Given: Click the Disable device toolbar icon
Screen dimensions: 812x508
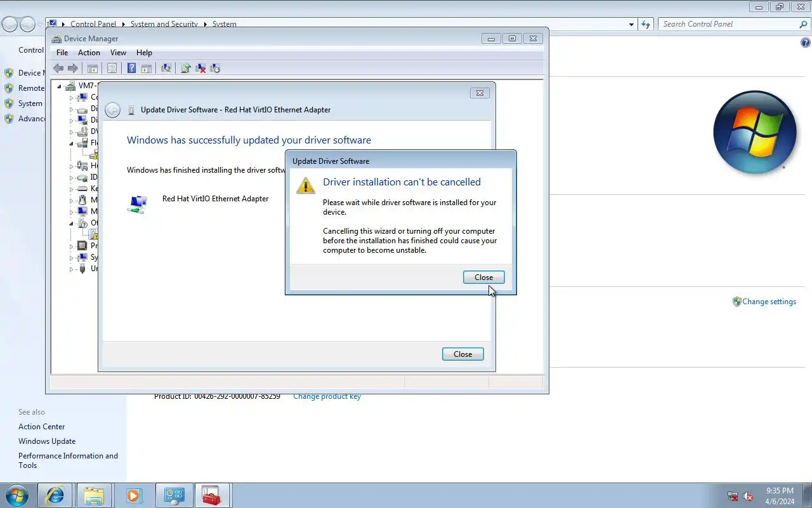Looking at the screenshot, I should pos(215,68).
